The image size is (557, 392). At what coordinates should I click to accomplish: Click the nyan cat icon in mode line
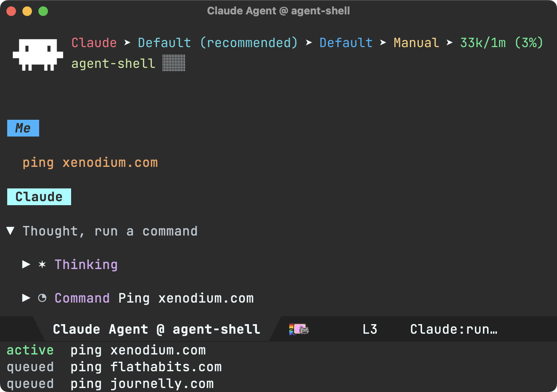298,329
